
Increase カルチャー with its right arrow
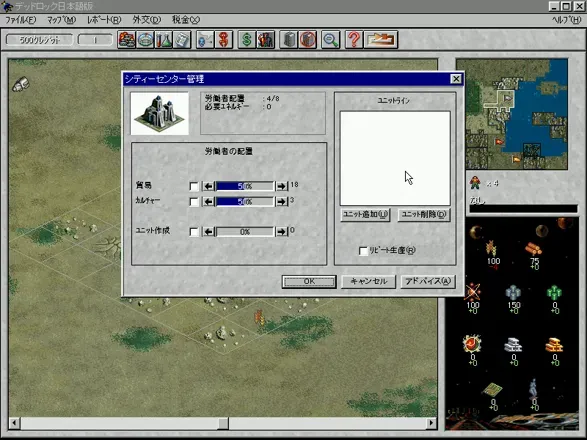click(x=282, y=202)
